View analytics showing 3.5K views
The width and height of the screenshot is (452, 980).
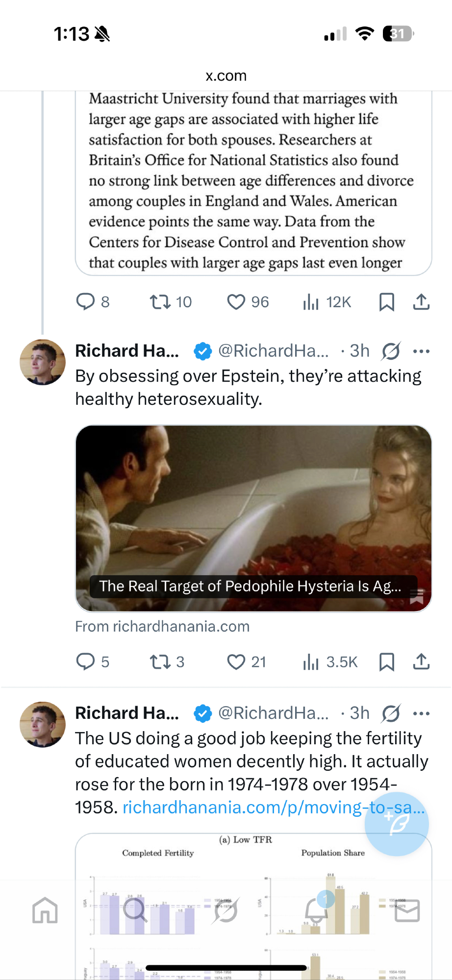pyautogui.click(x=330, y=661)
